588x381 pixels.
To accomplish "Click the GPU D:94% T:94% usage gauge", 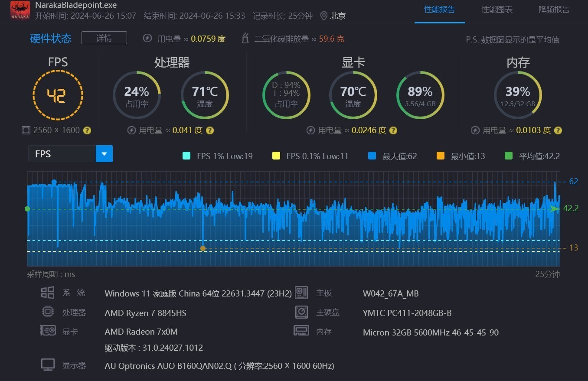I will pyautogui.click(x=286, y=95).
